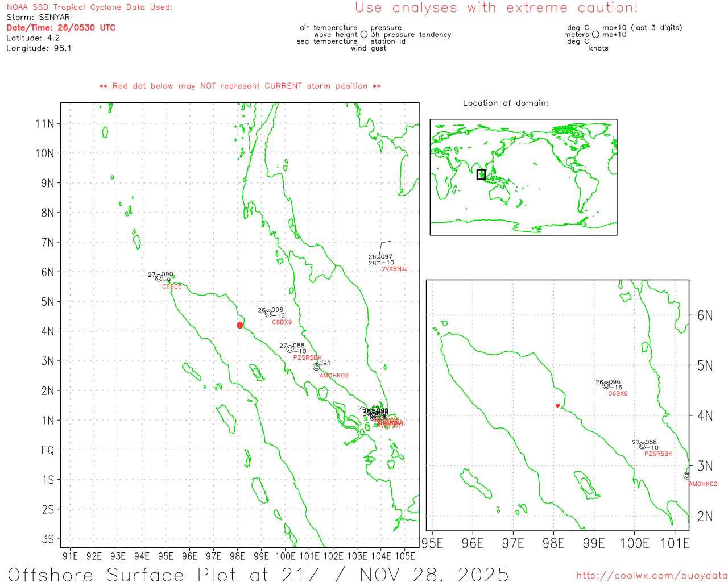This screenshot has width=728, height=582.
Task: Click the Date/Time 26/0530 UTC text
Action: [x=61, y=28]
